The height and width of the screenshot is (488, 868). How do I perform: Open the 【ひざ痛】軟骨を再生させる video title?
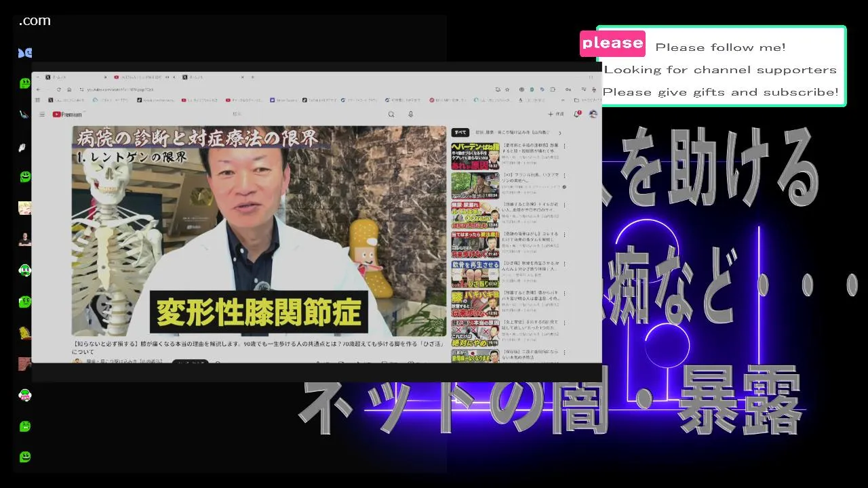531,266
